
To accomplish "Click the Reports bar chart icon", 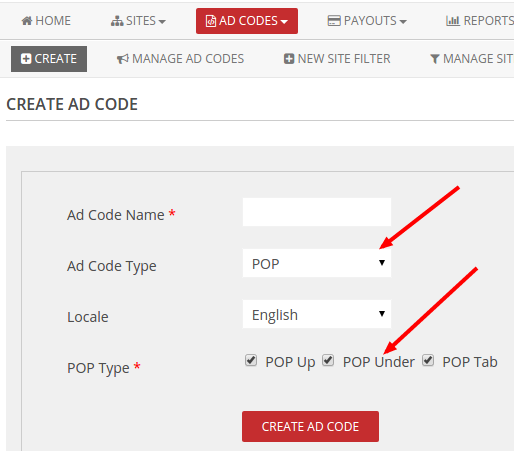I will [x=453, y=21].
